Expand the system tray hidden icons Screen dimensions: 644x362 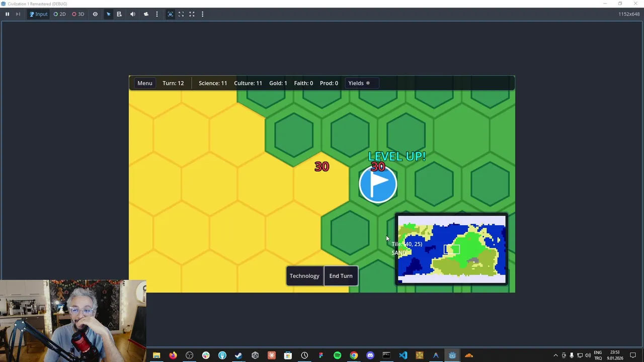point(555,355)
